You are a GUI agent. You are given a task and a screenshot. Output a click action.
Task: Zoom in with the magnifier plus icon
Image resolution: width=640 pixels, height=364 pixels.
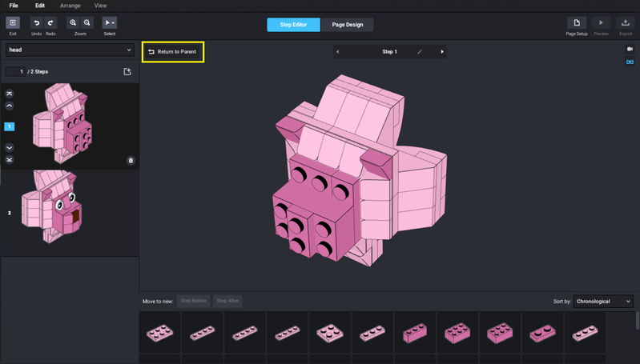coord(73,24)
